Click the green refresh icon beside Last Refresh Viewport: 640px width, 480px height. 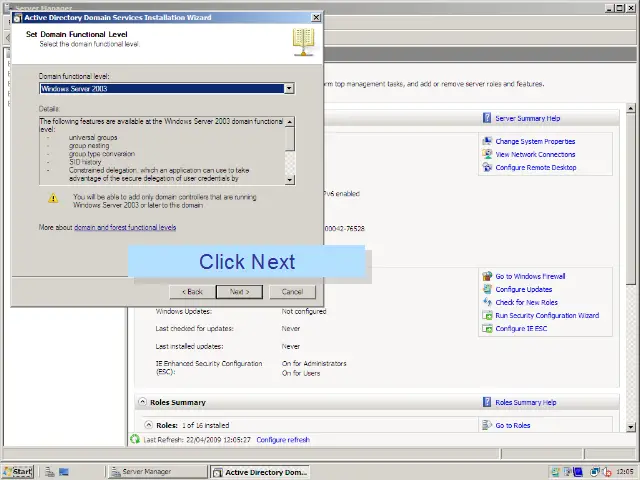(135, 439)
